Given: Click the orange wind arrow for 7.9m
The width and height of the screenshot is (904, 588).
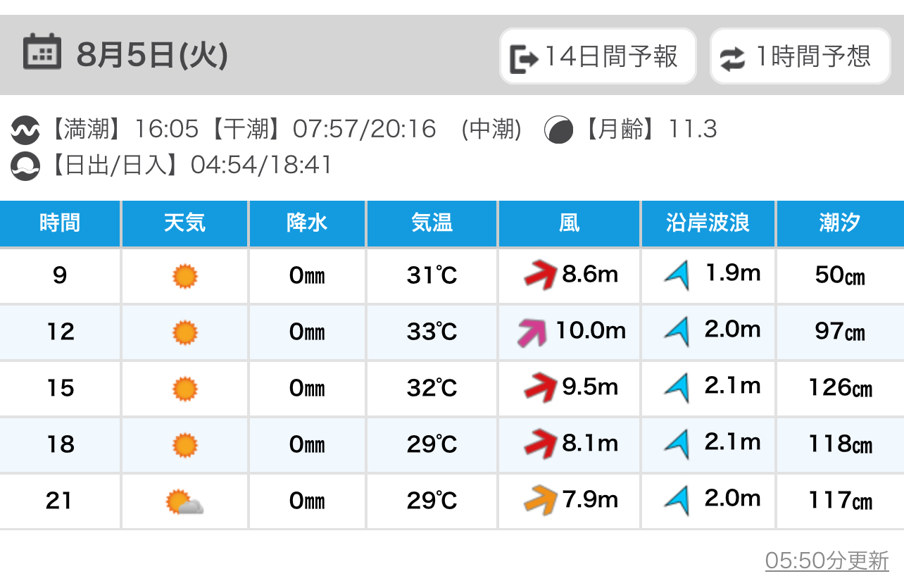Looking at the screenshot, I should [541, 501].
